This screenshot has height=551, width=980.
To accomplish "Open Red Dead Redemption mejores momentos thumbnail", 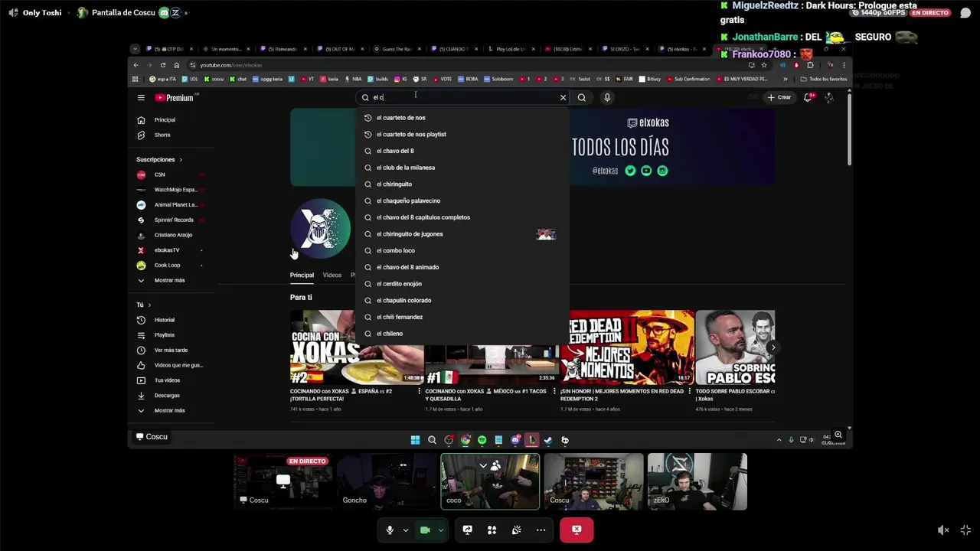I will pos(627,347).
